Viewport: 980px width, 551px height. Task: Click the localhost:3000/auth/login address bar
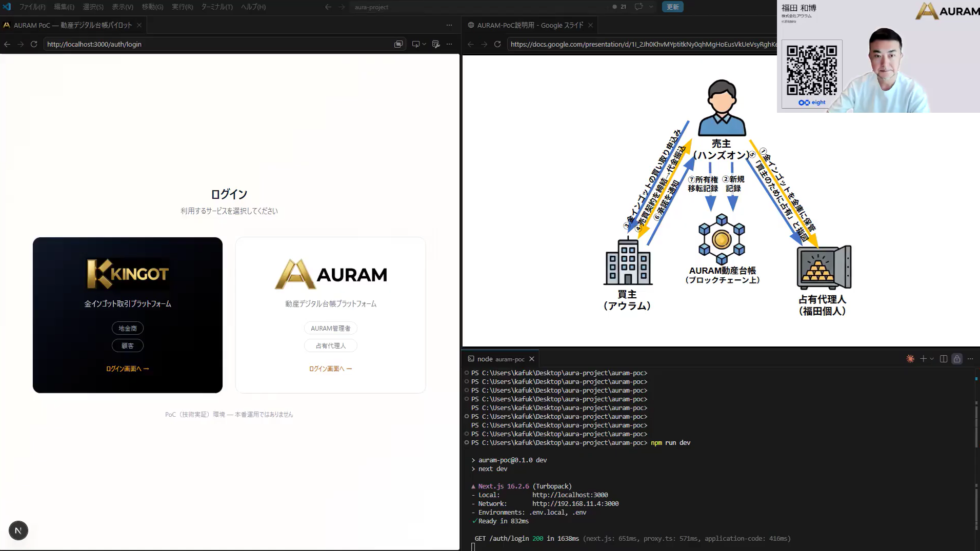point(217,44)
